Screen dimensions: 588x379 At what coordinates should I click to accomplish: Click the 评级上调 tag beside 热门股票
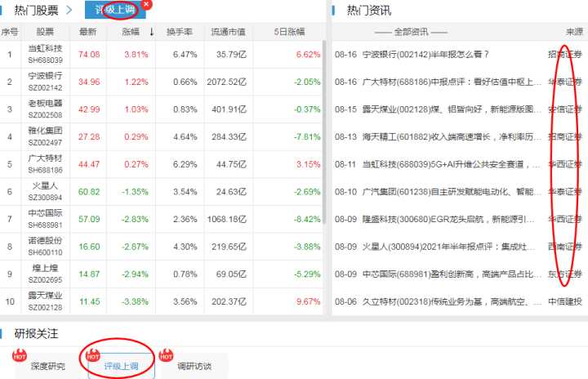point(115,10)
